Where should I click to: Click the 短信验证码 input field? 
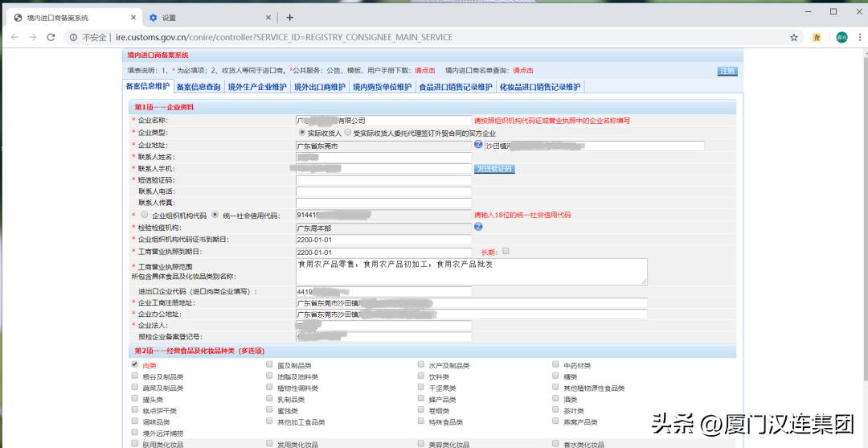pos(383,180)
